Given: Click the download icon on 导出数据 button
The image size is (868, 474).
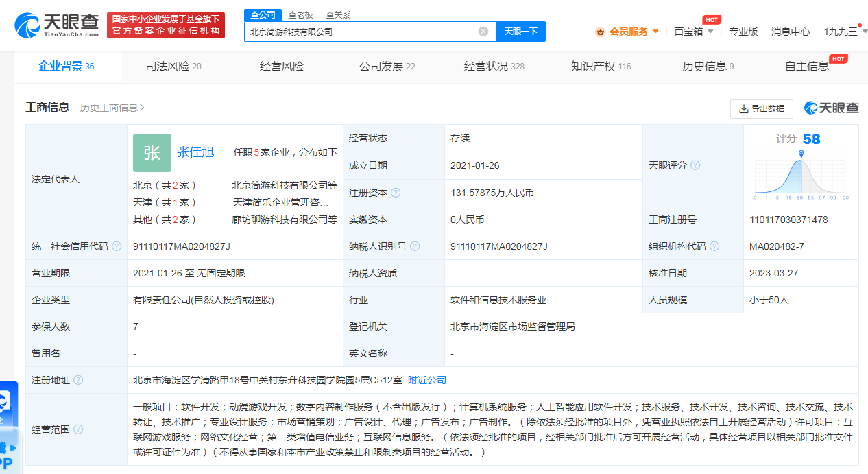Looking at the screenshot, I should pyautogui.click(x=743, y=108).
